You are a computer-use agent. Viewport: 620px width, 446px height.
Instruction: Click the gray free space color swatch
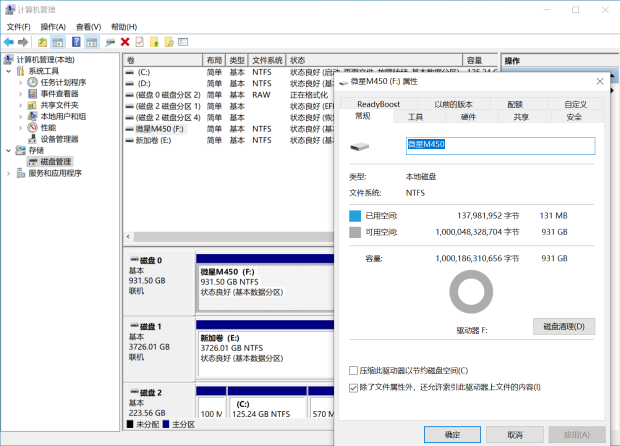[x=355, y=232]
